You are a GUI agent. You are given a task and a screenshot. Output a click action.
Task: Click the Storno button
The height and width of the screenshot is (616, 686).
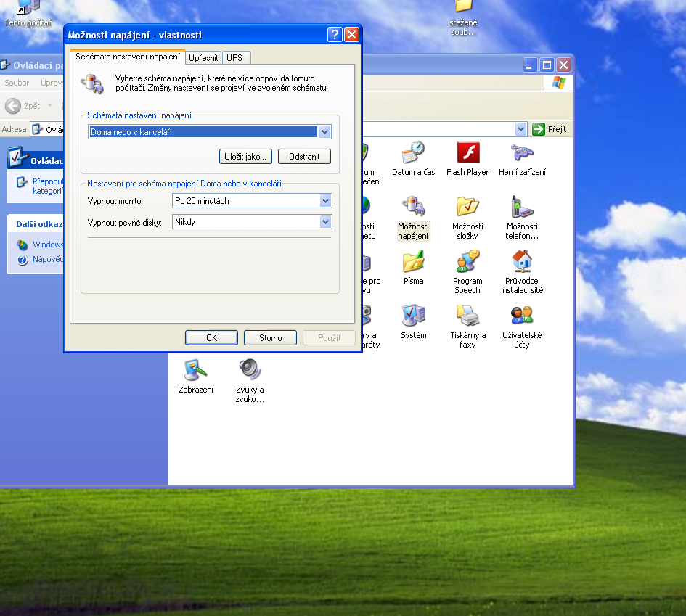271,338
